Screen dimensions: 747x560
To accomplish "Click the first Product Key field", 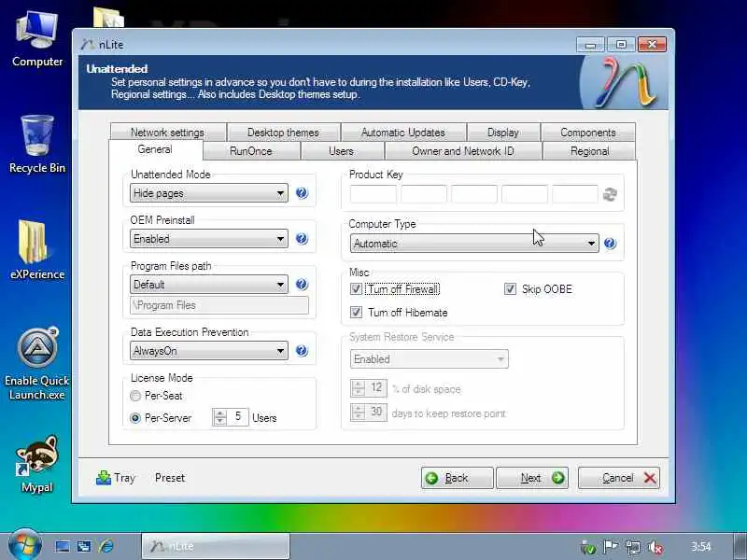I will coord(373,194).
